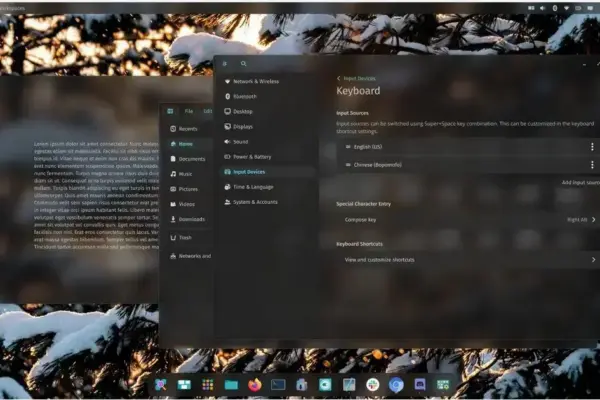The height and width of the screenshot is (400, 600).
Task: Go back to Input Devices
Action: click(356, 78)
